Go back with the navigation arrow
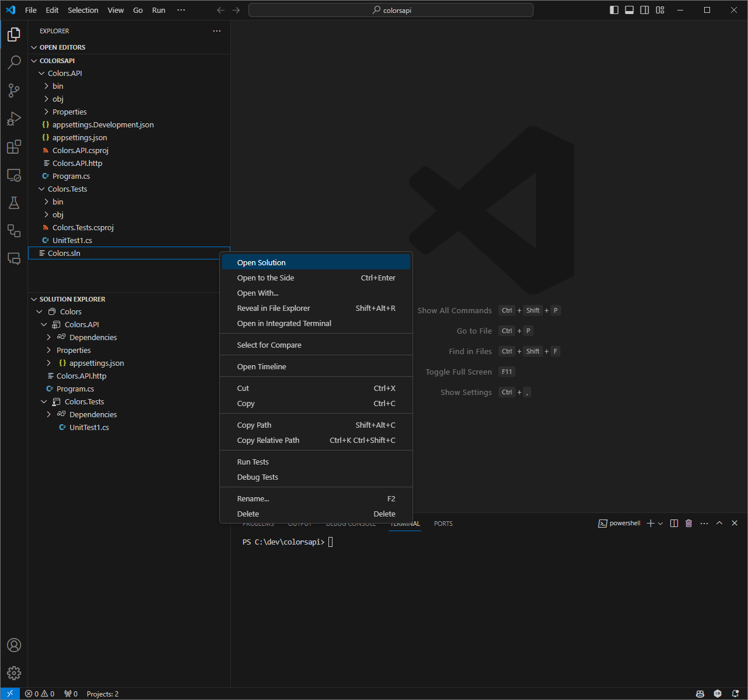Image resolution: width=748 pixels, height=700 pixels. point(220,10)
